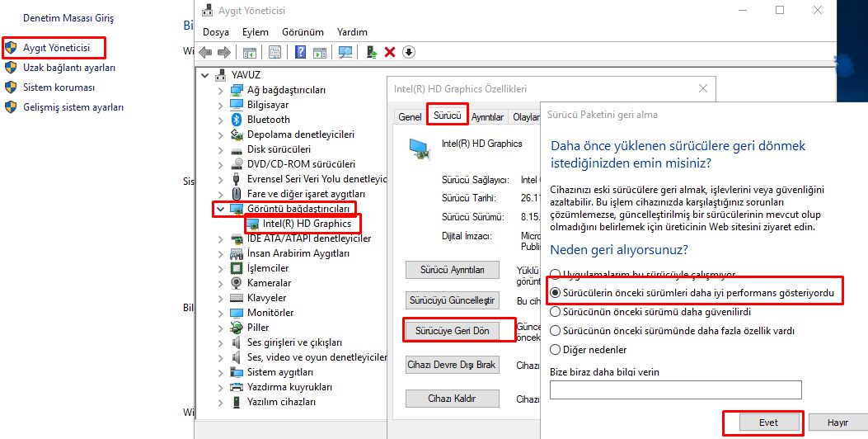This screenshot has height=439, width=868.
Task: Click the İşlemciler processor icon
Action: pyautogui.click(x=237, y=267)
